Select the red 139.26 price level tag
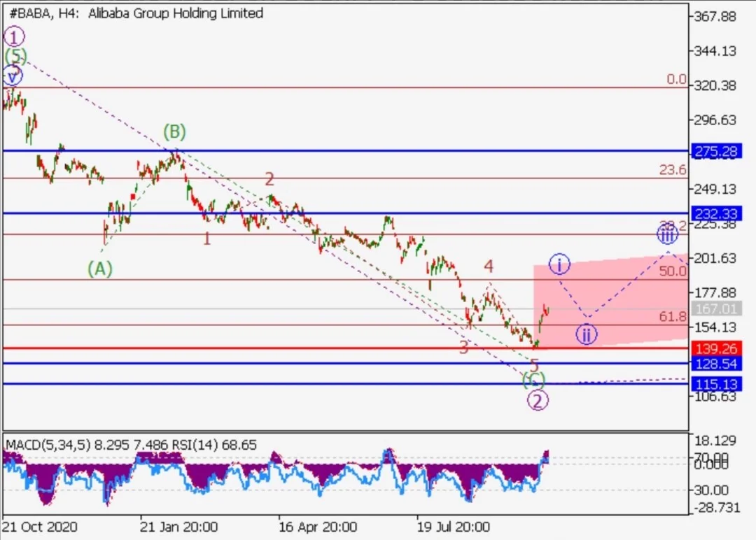 click(x=716, y=348)
